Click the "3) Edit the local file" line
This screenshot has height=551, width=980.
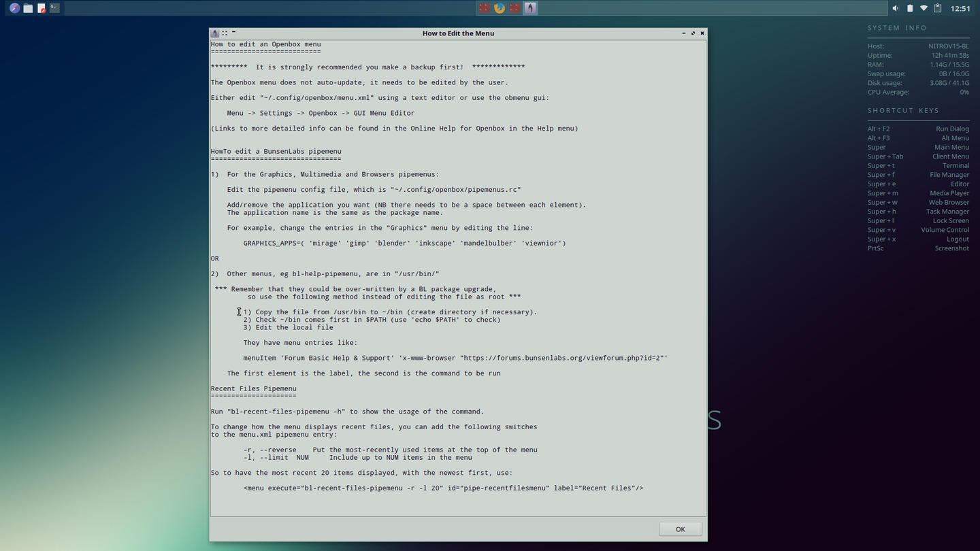(289, 327)
